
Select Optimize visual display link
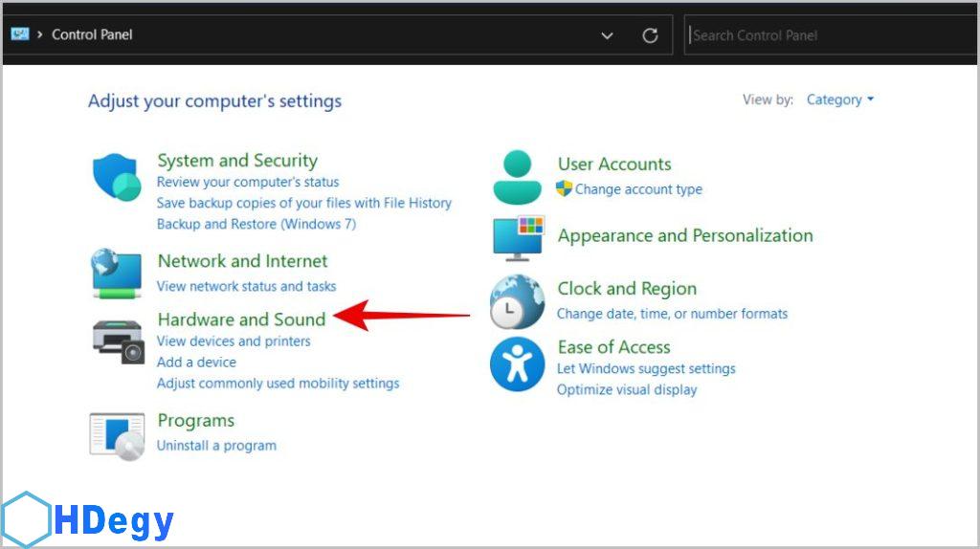[627, 389]
